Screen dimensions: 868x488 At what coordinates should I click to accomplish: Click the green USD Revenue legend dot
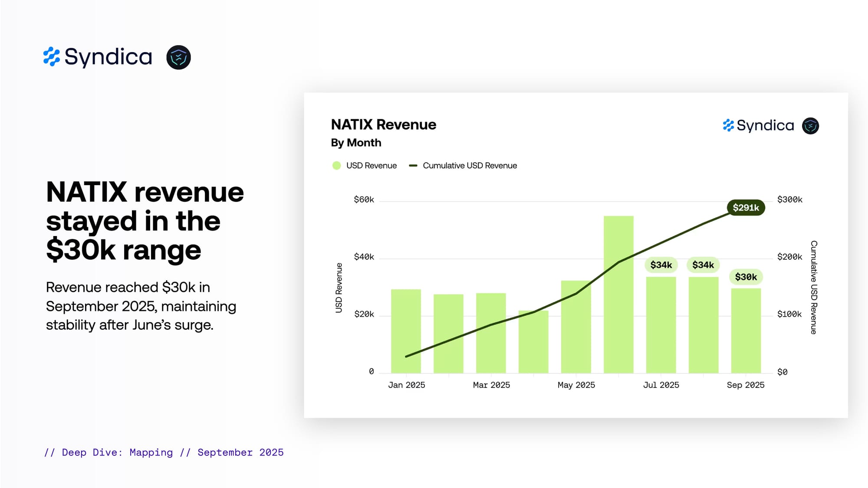coord(336,166)
